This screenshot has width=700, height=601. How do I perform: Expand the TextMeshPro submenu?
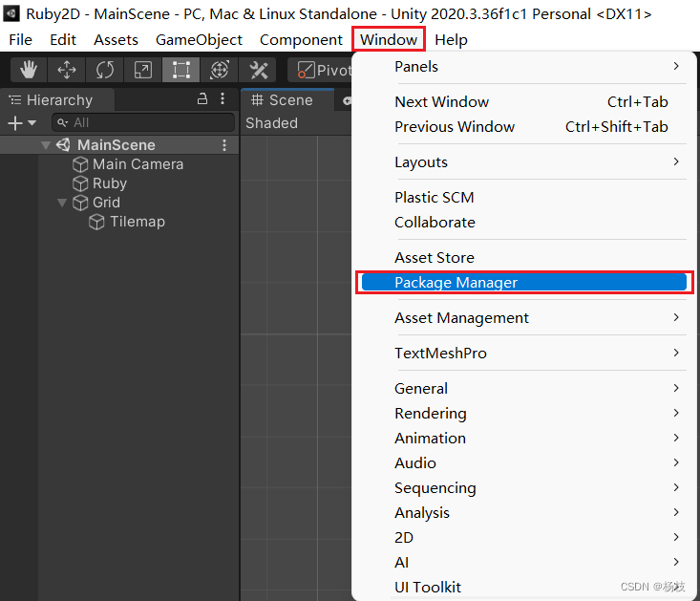click(x=523, y=354)
